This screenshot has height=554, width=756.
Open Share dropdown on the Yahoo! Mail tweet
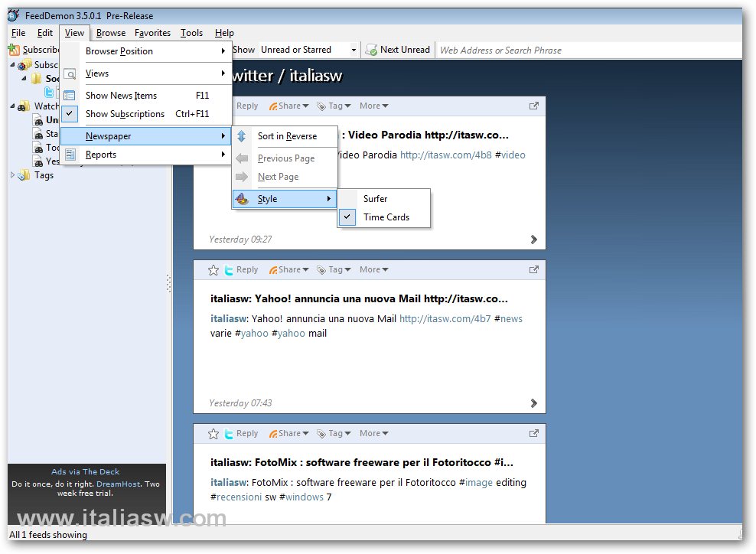point(288,269)
